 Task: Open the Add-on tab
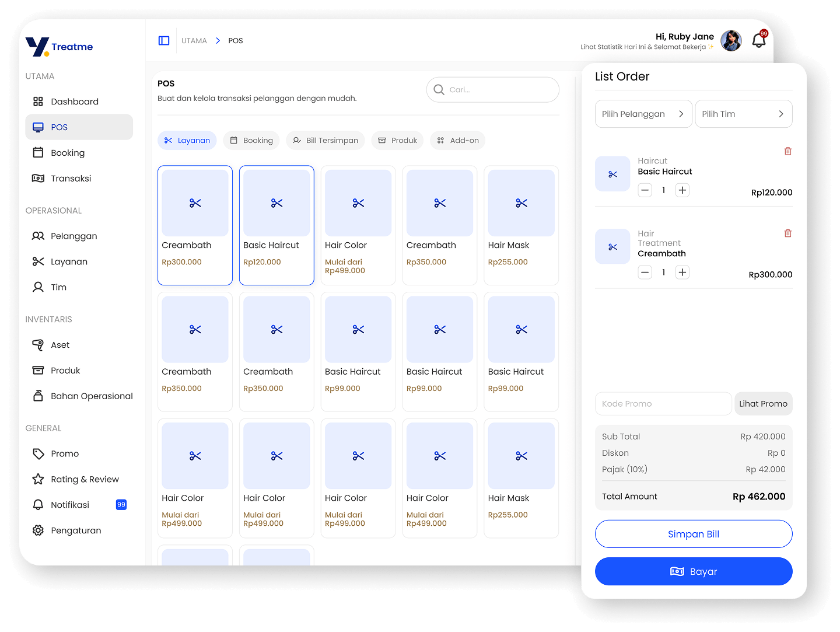(x=458, y=141)
